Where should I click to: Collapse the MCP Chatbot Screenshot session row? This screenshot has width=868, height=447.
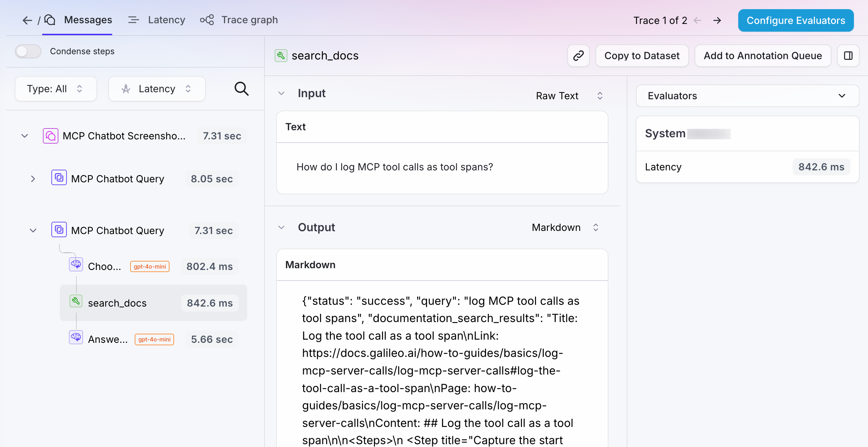(x=25, y=136)
